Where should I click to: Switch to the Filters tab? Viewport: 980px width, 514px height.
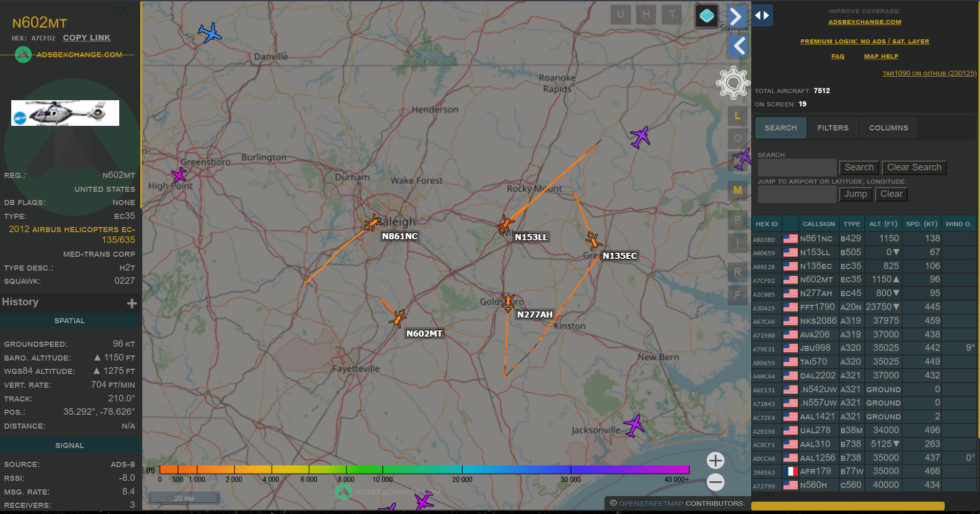tap(833, 128)
